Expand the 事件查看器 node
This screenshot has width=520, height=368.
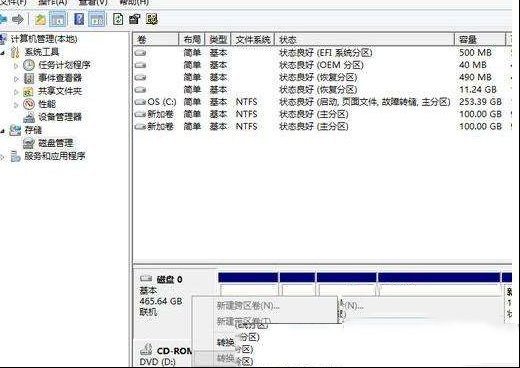16,79
